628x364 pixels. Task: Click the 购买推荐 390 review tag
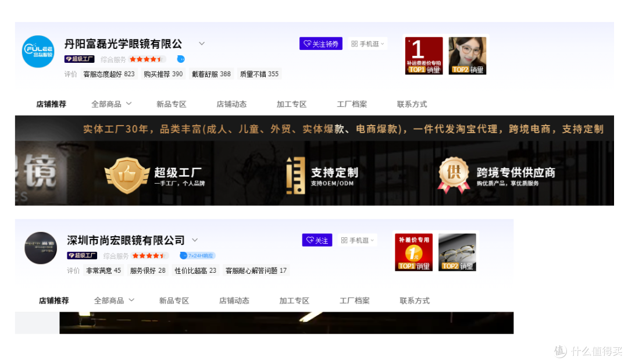tap(163, 74)
